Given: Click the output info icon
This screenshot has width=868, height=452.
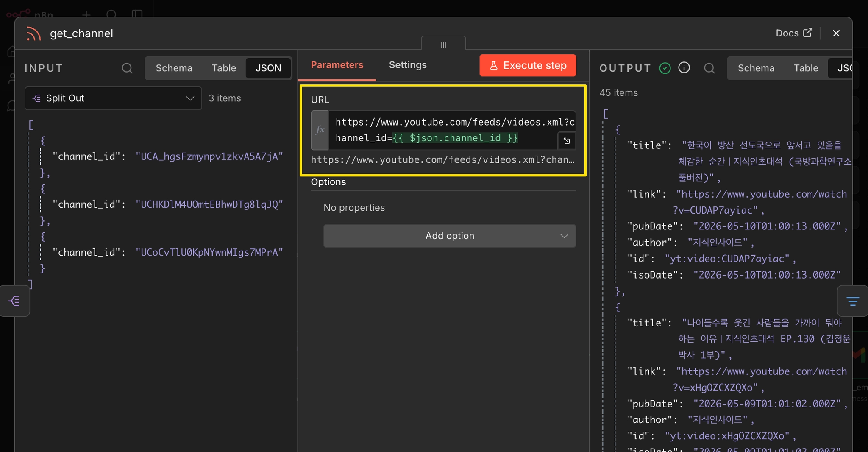Looking at the screenshot, I should click(684, 68).
